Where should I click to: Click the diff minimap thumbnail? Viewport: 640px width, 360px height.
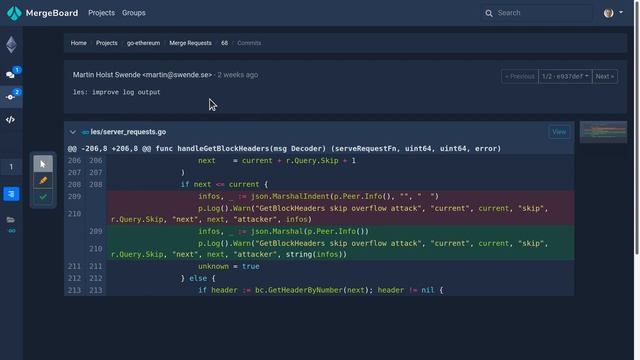tap(603, 132)
